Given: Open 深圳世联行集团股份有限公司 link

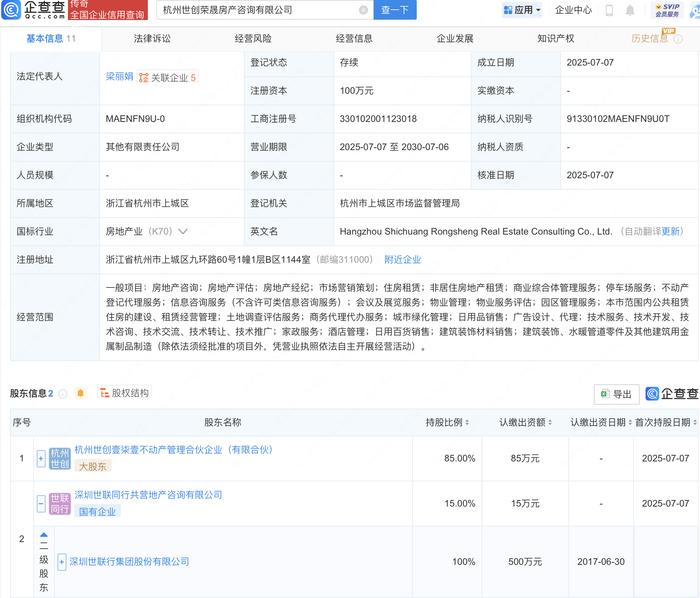Looking at the screenshot, I should tap(129, 561).
